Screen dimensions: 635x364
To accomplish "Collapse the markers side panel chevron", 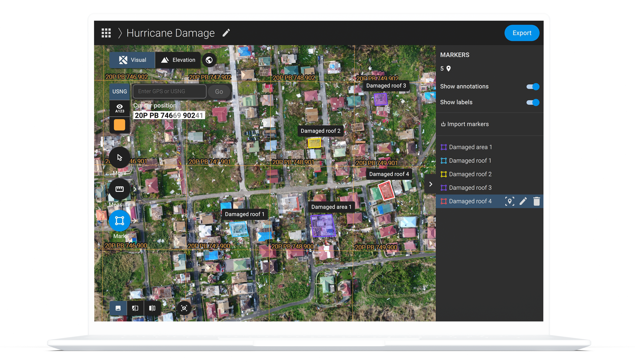I will click(x=431, y=184).
